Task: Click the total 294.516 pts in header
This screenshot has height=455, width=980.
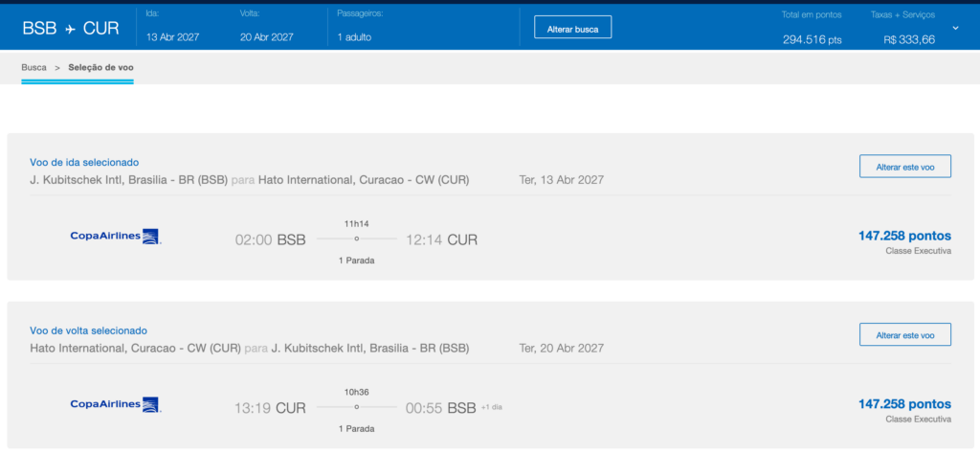Action: point(812,40)
